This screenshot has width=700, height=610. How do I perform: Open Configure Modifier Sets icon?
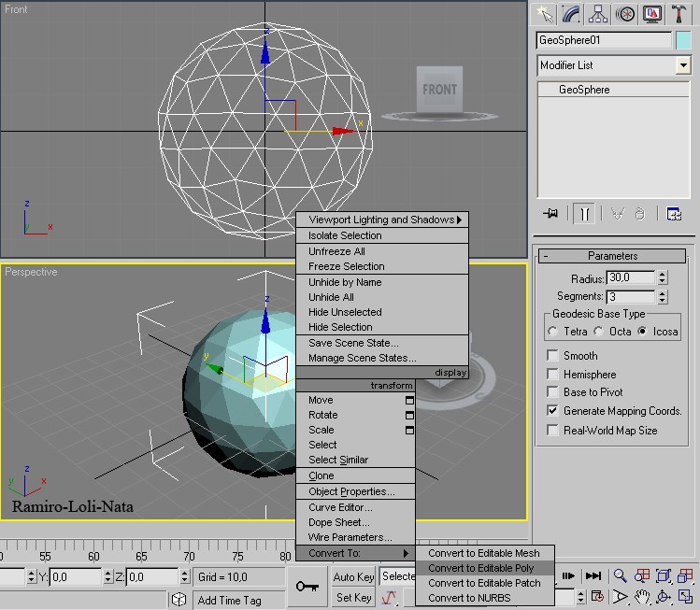point(674,214)
